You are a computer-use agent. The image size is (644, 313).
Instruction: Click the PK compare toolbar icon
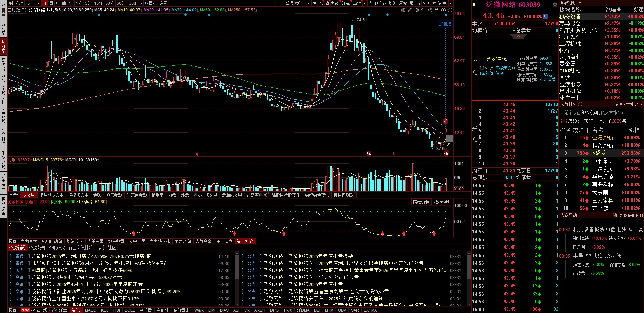coord(321,3)
